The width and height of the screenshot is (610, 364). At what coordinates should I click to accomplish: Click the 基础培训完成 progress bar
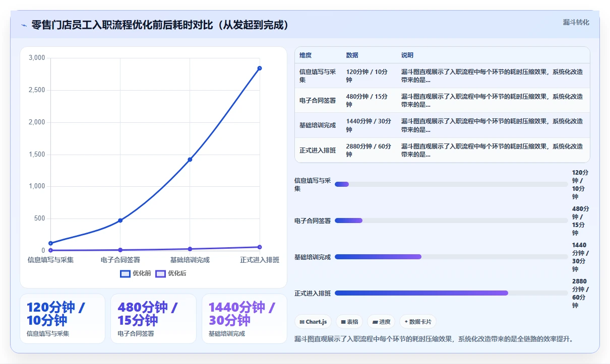tap(451, 257)
